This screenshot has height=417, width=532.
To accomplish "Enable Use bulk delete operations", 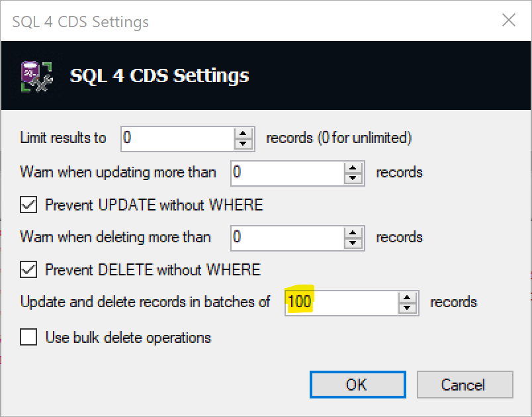I will pyautogui.click(x=29, y=338).
